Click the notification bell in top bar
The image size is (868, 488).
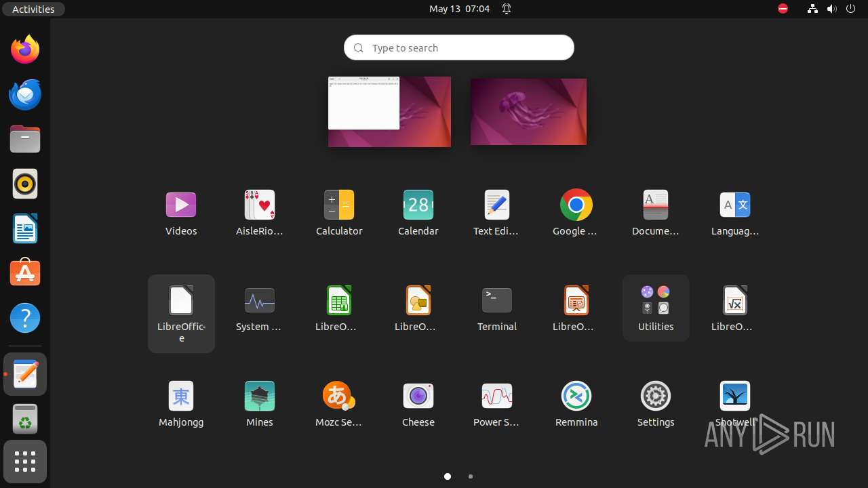tap(507, 9)
